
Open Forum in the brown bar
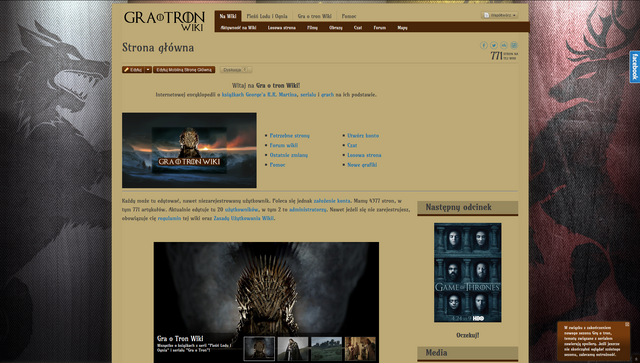click(380, 28)
